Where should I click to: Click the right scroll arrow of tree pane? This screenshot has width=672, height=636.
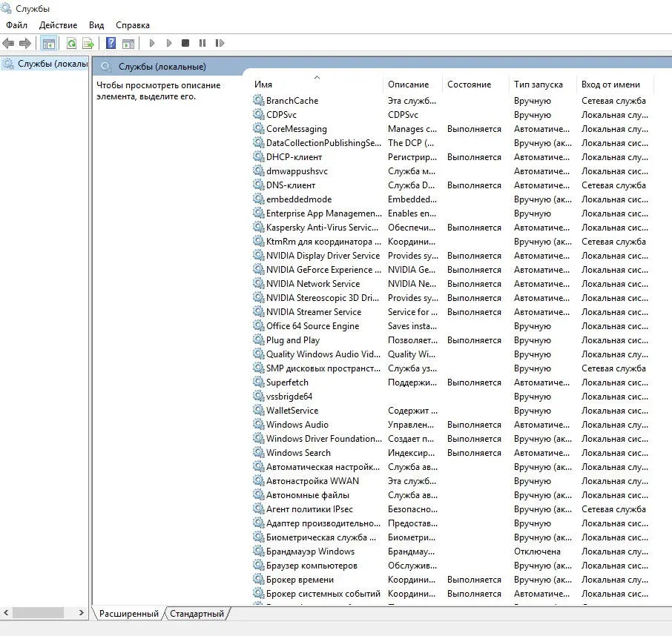(x=82, y=613)
